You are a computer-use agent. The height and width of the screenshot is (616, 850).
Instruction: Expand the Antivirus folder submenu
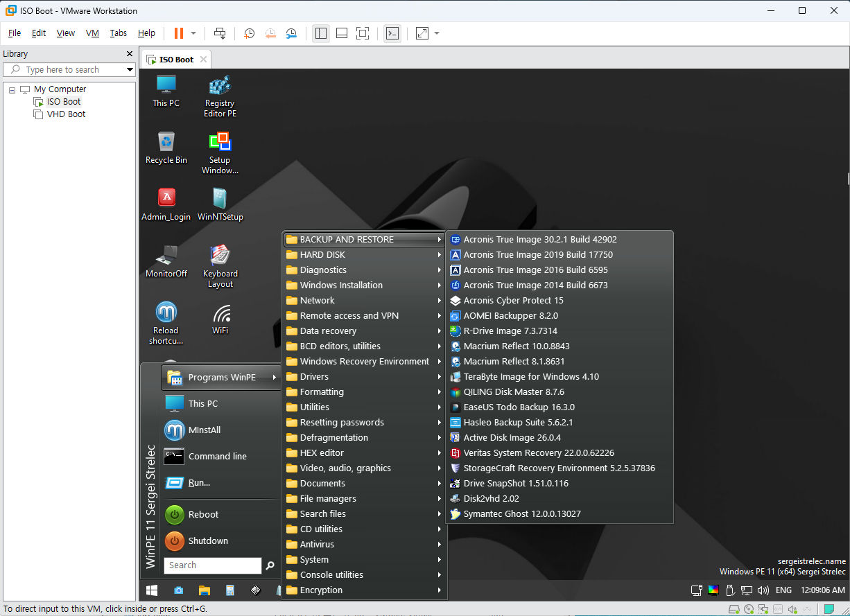pos(364,545)
